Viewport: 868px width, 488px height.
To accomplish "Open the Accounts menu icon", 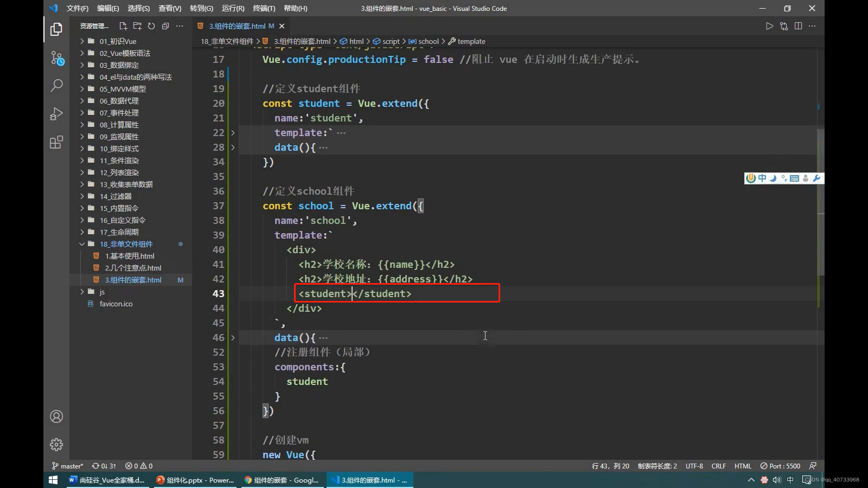I will click(x=56, y=416).
